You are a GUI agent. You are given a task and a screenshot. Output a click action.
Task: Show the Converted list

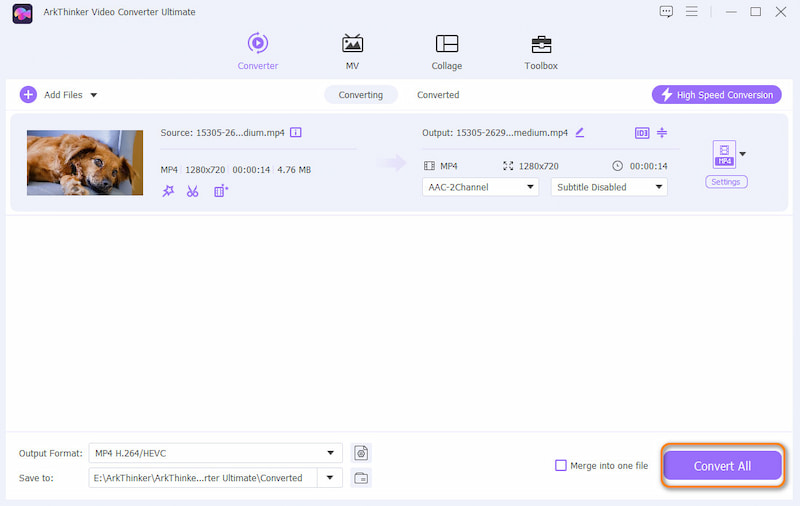pyautogui.click(x=438, y=95)
